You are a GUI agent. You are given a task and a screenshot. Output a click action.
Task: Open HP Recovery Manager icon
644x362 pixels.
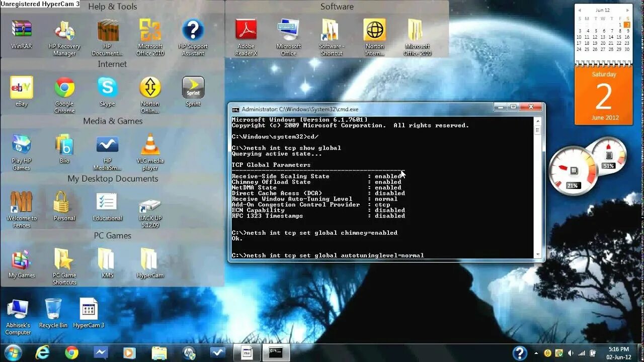coord(64,38)
